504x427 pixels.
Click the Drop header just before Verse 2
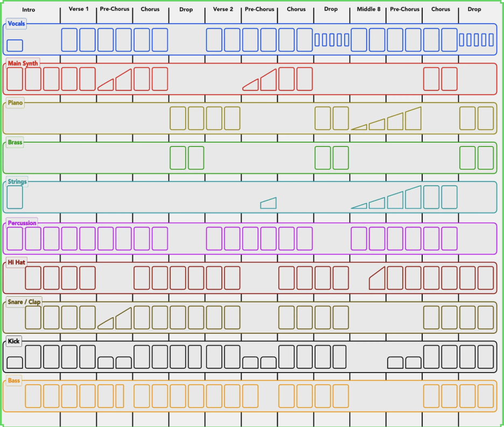coord(186,10)
